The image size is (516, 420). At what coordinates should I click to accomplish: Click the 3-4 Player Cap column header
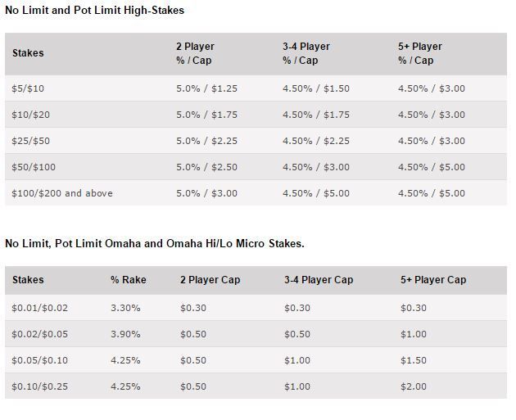[x=319, y=280]
